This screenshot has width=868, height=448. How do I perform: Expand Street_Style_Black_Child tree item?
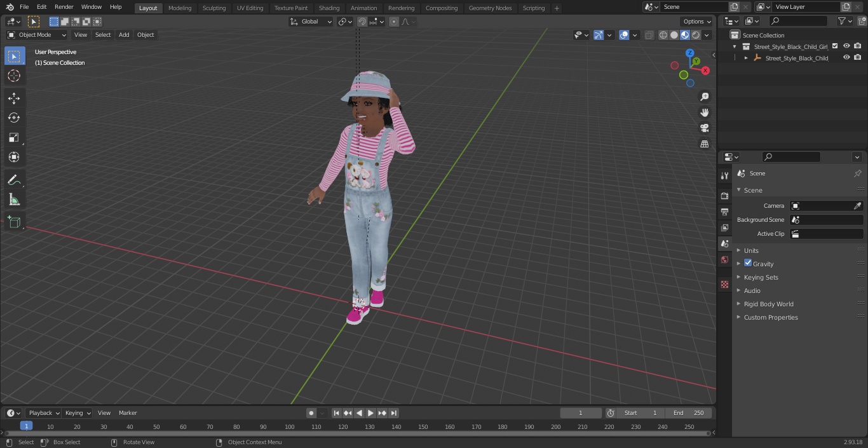pyautogui.click(x=746, y=58)
